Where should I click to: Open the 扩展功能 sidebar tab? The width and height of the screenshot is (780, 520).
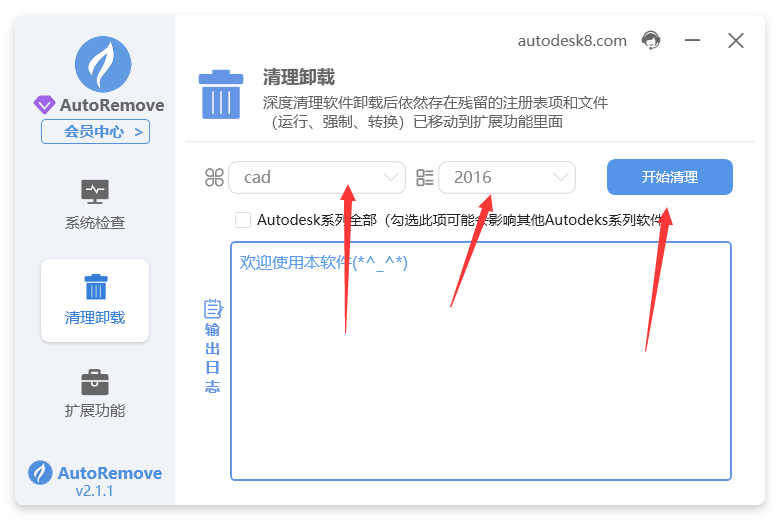point(95,394)
